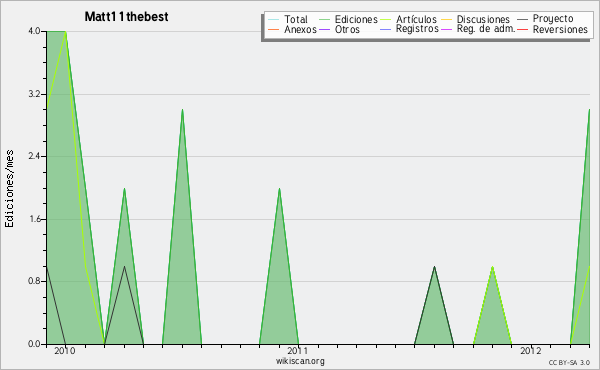Click the 2012 x-axis label
This screenshot has height=370, width=600.
[531, 351]
